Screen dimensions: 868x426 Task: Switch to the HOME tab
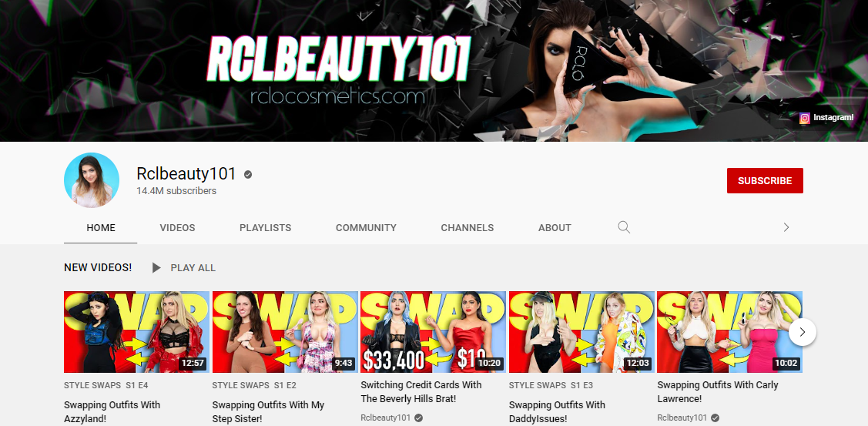pos(101,228)
